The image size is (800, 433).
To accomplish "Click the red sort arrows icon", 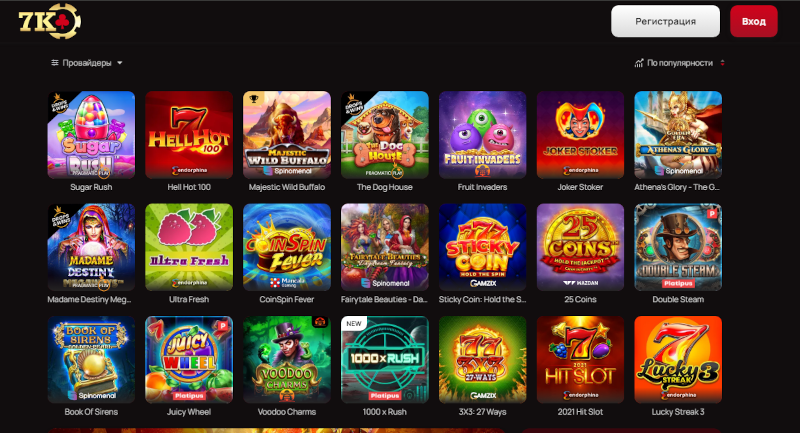I will [722, 63].
